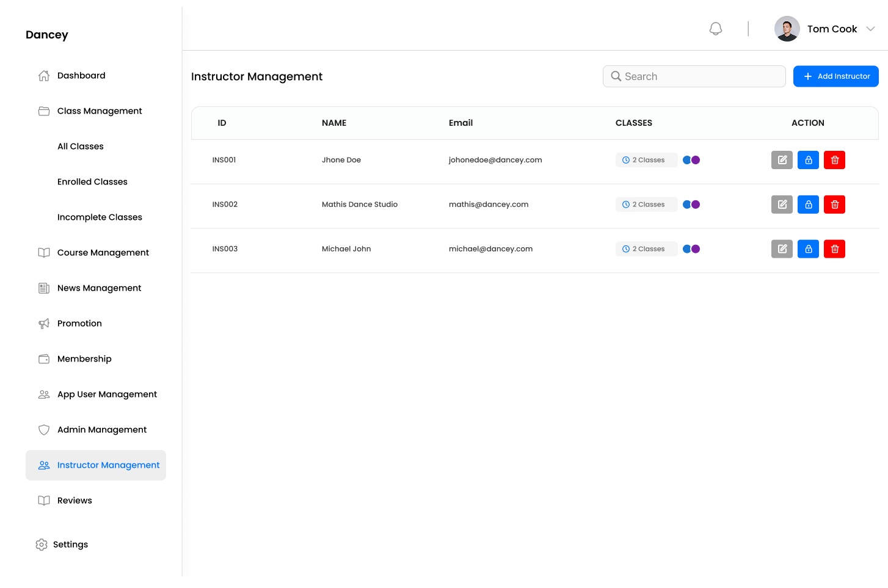Click the megaphone icon beside Promotion

point(43,323)
